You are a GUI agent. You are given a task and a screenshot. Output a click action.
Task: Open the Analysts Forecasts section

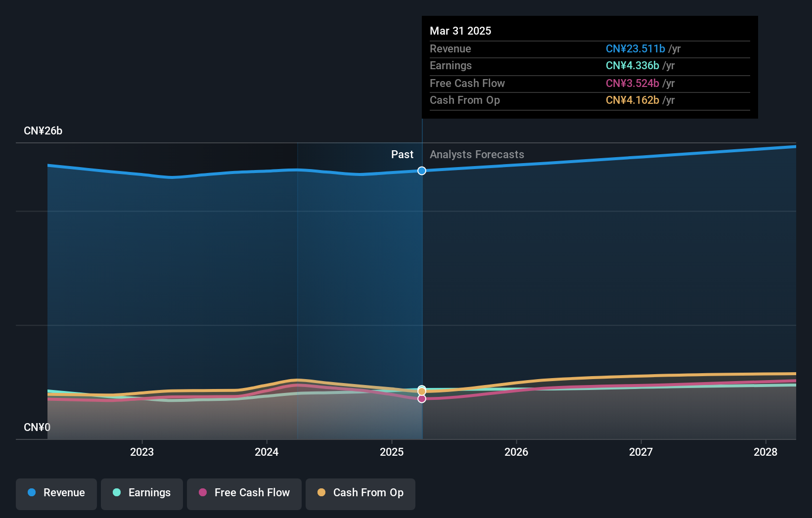[x=476, y=154]
